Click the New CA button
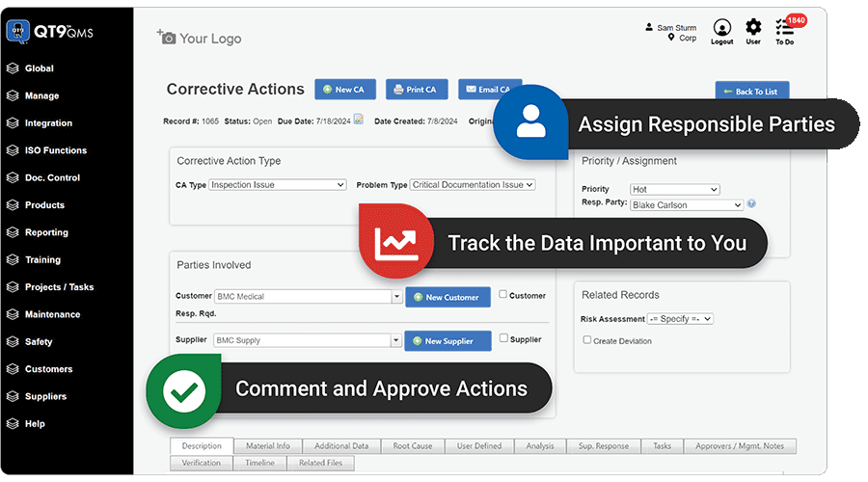868x482 pixels. (x=345, y=89)
